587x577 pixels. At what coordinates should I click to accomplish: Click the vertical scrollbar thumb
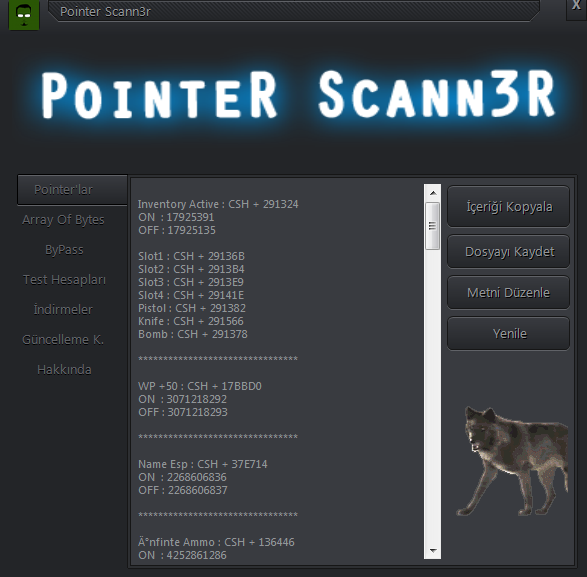click(x=432, y=226)
